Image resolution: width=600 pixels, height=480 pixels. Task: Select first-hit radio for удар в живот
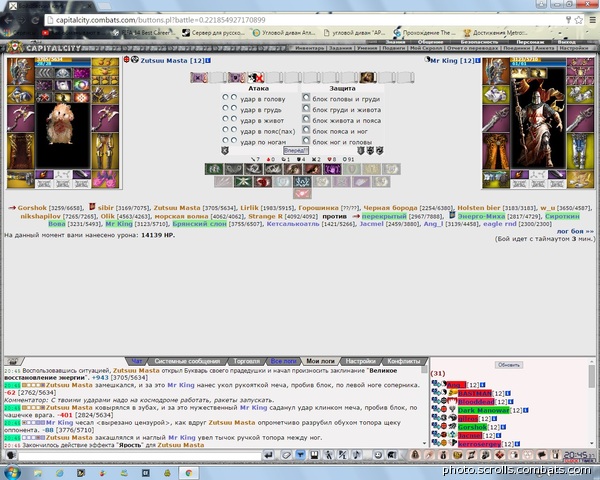point(225,119)
